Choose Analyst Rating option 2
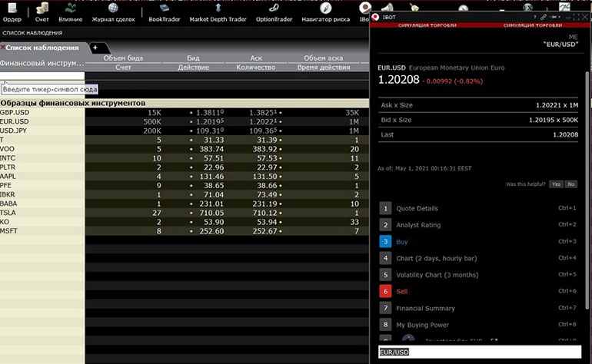592x364 pixels. point(478,225)
